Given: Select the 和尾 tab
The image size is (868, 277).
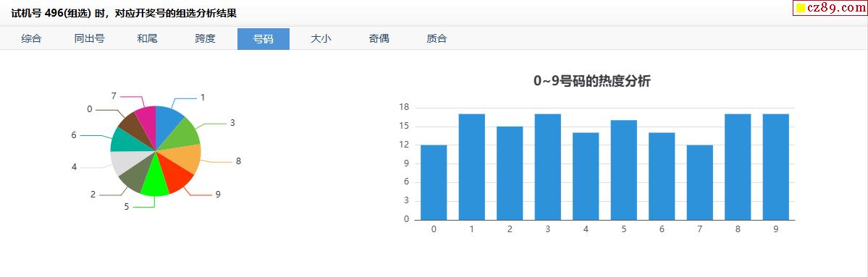Looking at the screenshot, I should click(x=147, y=39).
